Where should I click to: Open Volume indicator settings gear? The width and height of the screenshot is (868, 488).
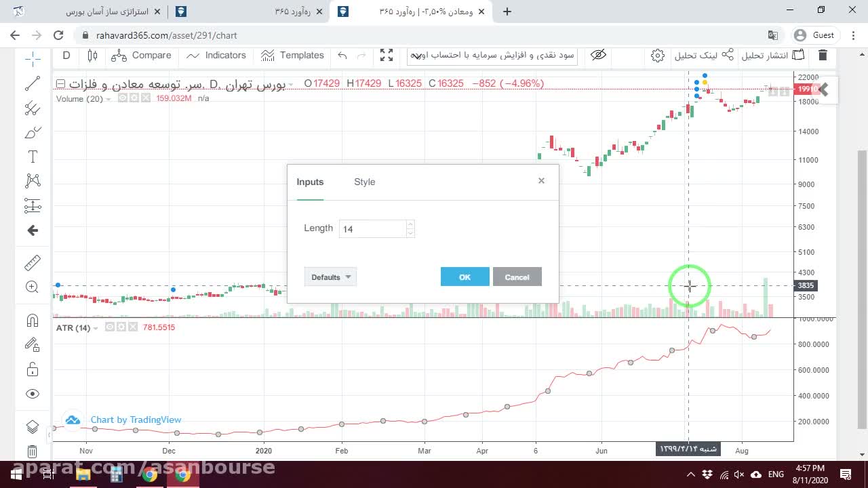coord(134,98)
